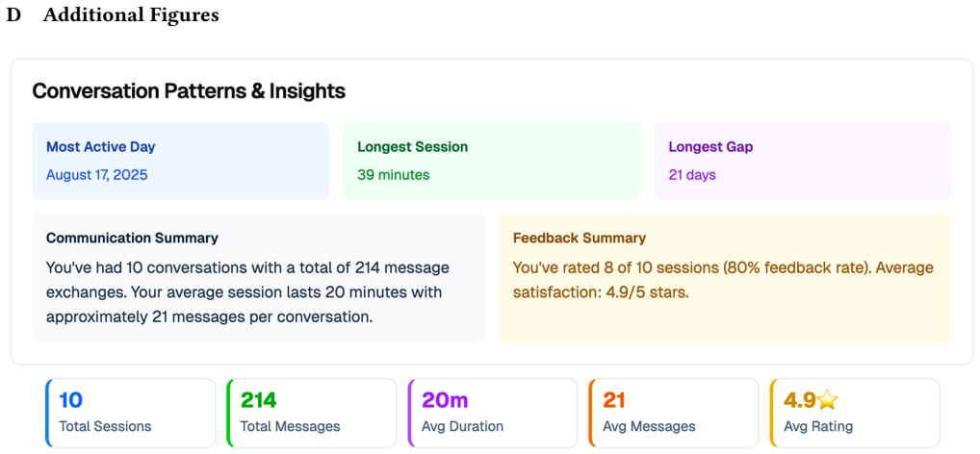Open the Longest Session card
This screenshot has width=980, height=454.
492,161
